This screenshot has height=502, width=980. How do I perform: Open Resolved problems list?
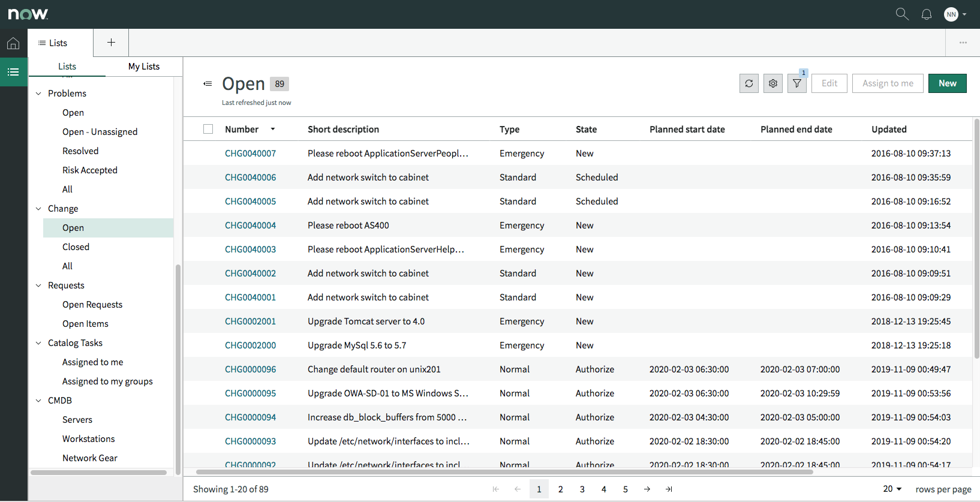tap(80, 151)
